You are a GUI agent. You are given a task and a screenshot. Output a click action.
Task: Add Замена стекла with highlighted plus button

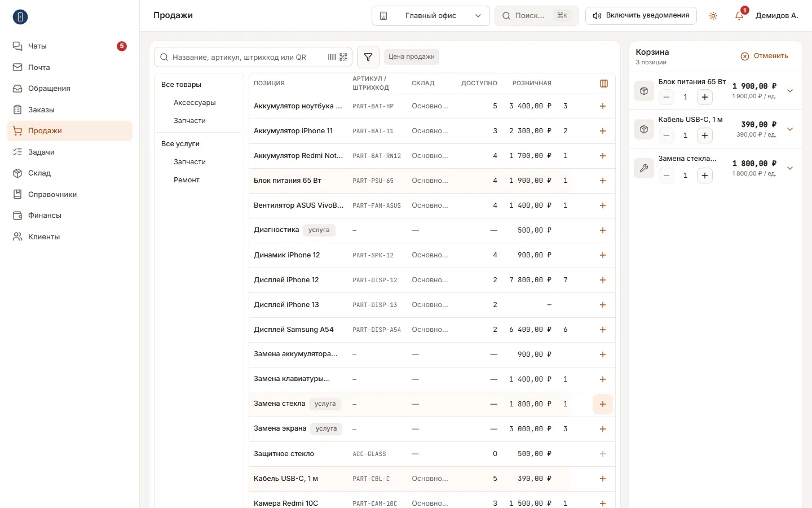603,404
